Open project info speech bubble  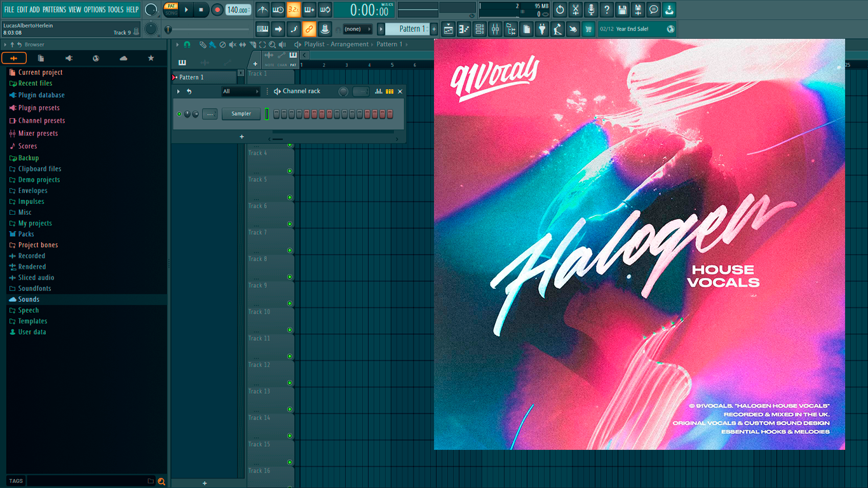(x=654, y=10)
